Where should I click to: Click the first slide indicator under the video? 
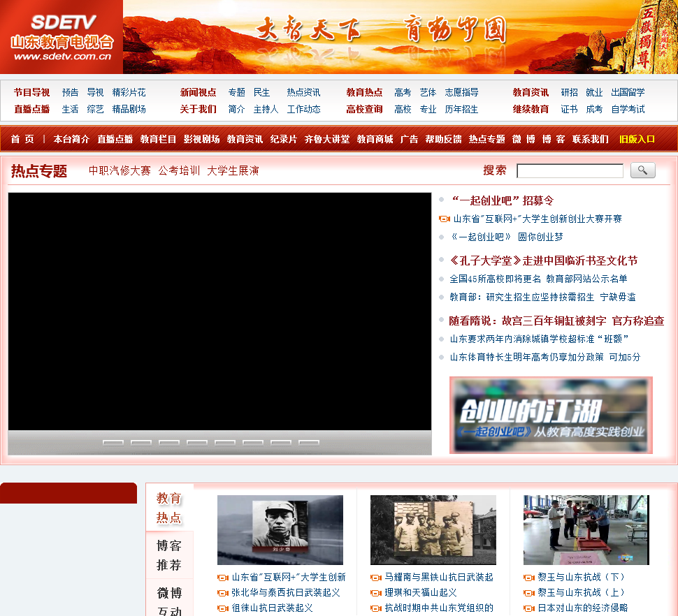coord(113,443)
